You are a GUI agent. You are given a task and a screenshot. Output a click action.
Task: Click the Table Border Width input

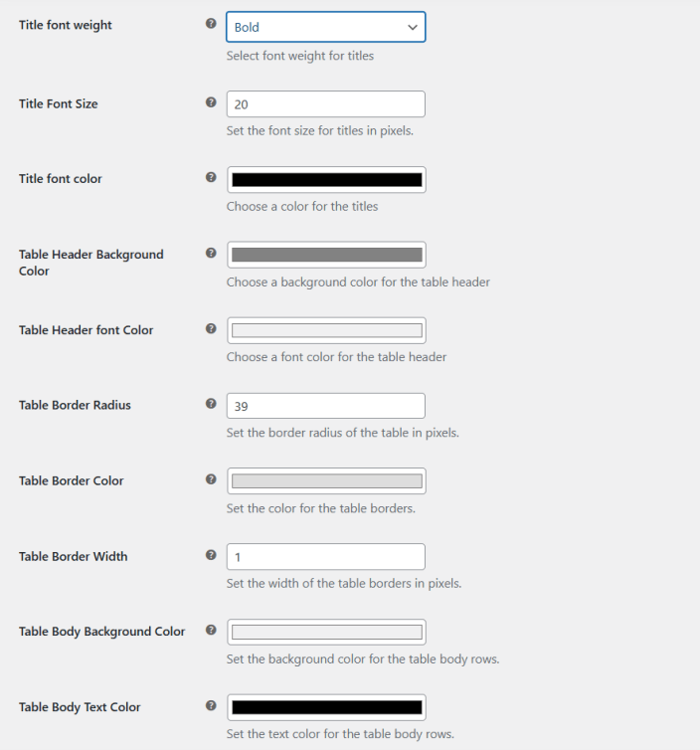click(326, 557)
